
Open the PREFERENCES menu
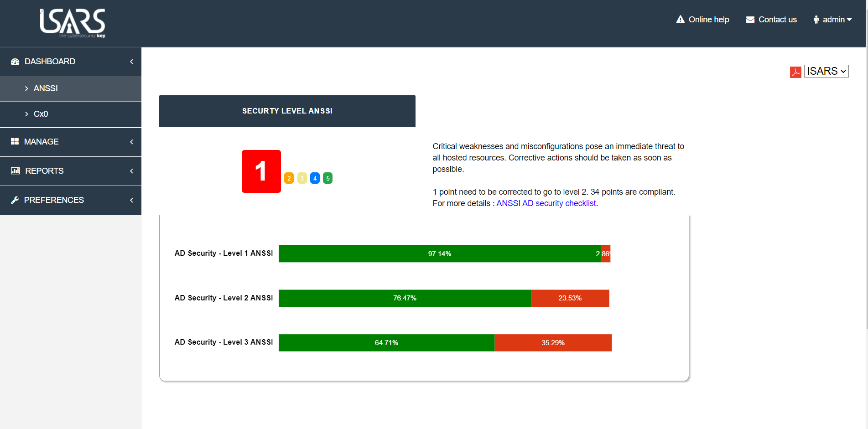tap(71, 200)
